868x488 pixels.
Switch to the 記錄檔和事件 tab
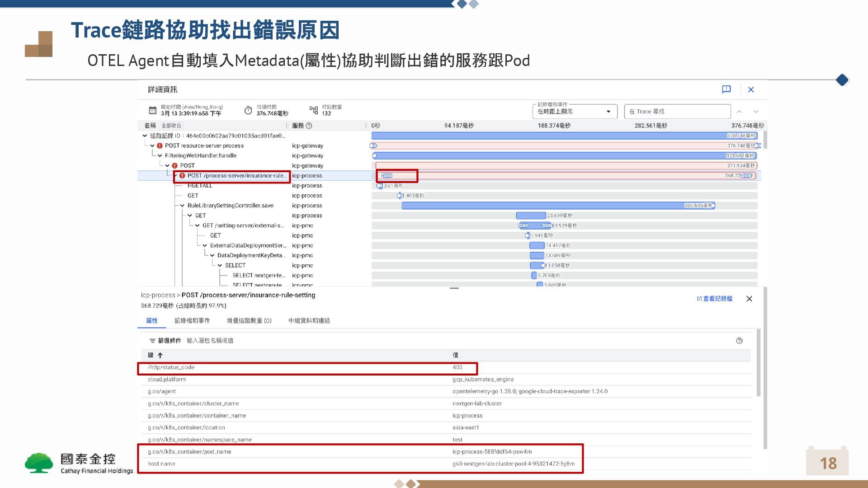pos(192,321)
